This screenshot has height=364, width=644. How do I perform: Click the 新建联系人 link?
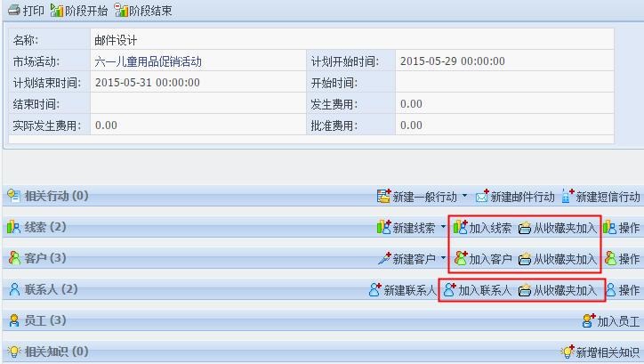[x=410, y=290]
